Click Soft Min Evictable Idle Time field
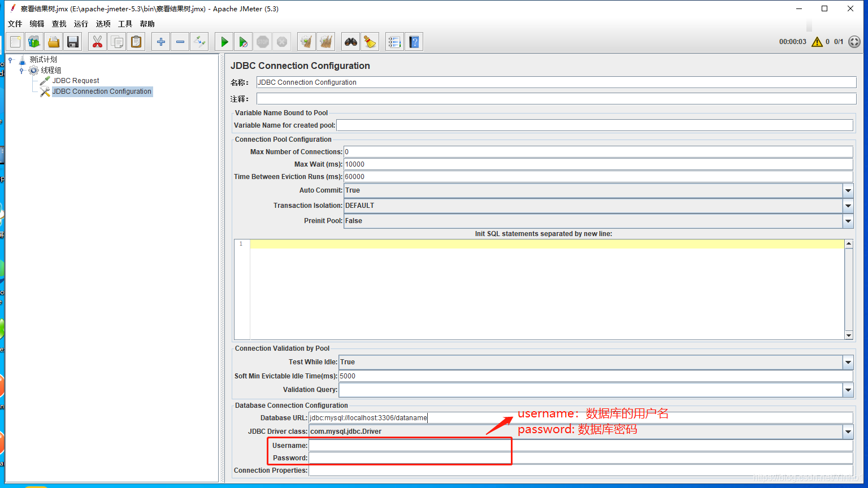Screen dimensions: 868x488 point(596,376)
